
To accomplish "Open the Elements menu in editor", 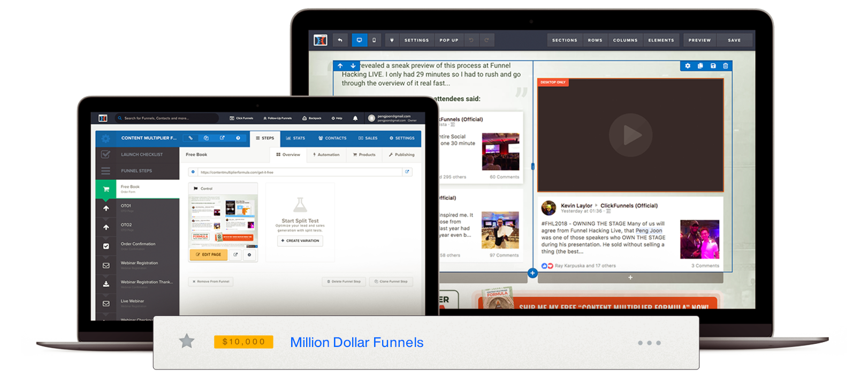I will 661,40.
